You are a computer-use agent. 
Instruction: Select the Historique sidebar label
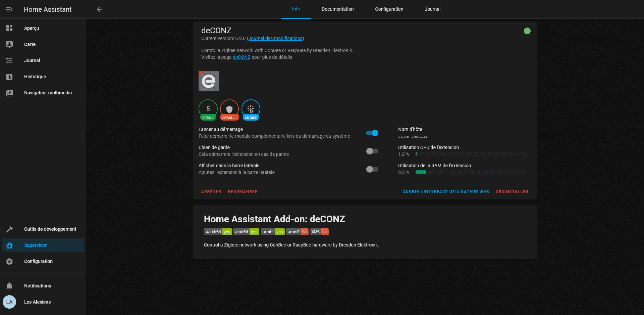pos(35,77)
